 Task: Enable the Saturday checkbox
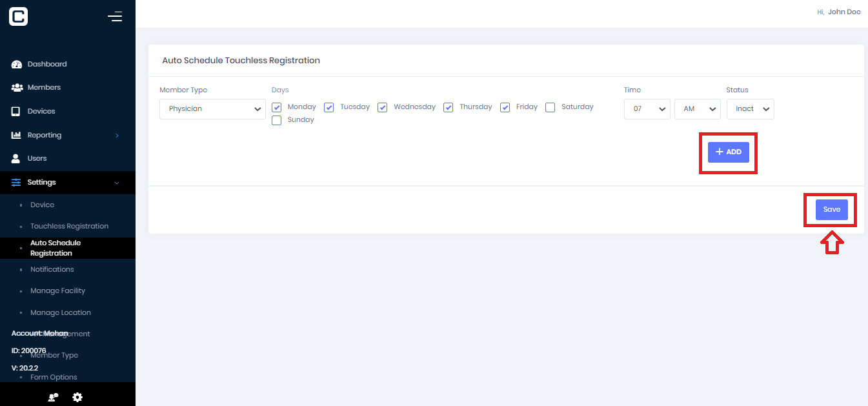[x=550, y=108]
